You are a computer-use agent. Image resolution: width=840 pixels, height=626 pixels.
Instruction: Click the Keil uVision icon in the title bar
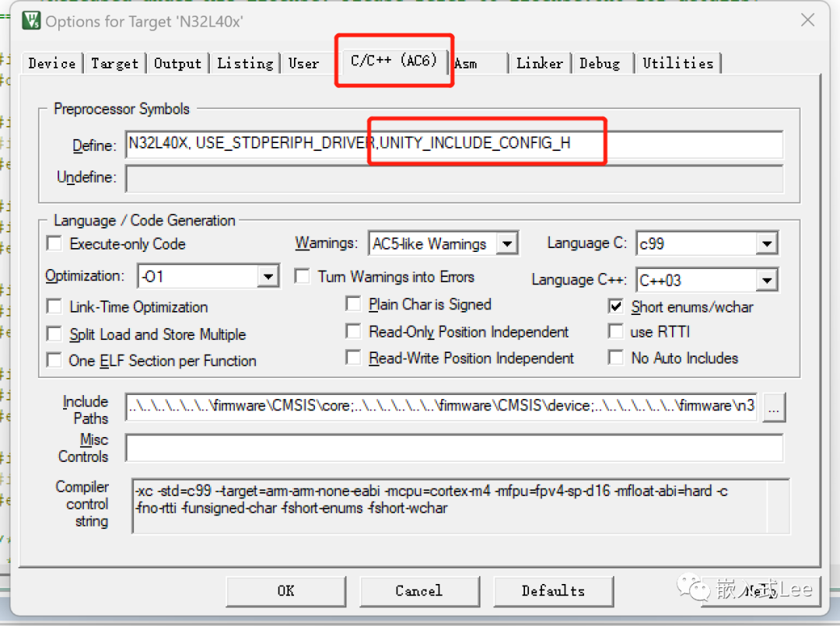(31, 20)
